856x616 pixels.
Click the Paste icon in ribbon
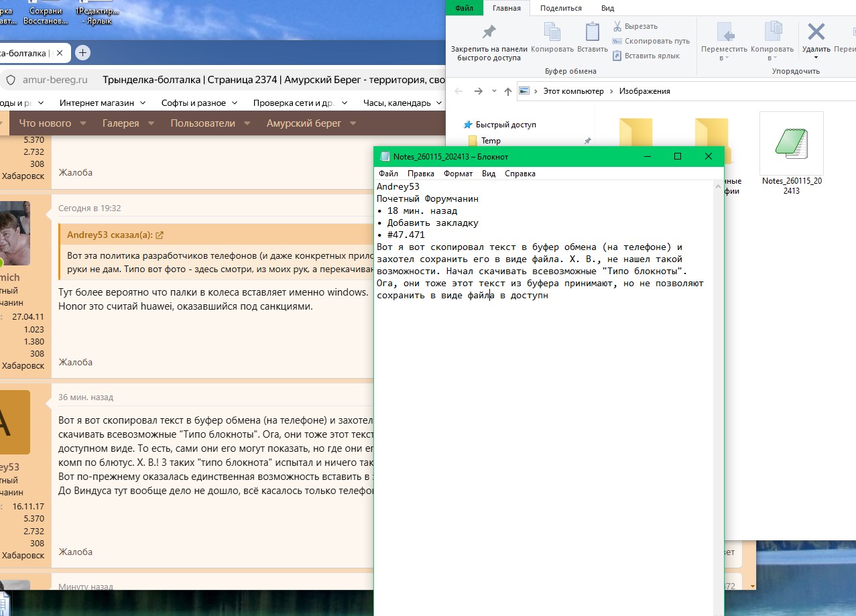[x=592, y=32]
